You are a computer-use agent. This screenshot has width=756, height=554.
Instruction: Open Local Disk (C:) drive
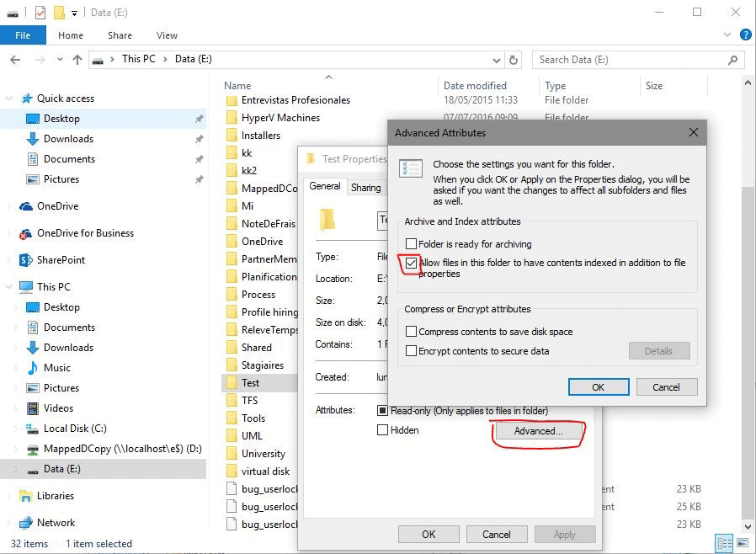coord(75,429)
